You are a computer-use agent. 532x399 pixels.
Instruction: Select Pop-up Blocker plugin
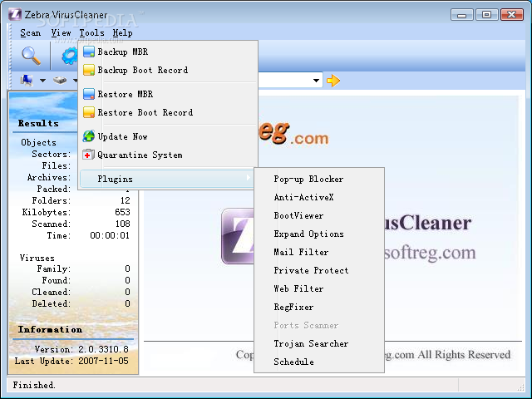(x=319, y=180)
